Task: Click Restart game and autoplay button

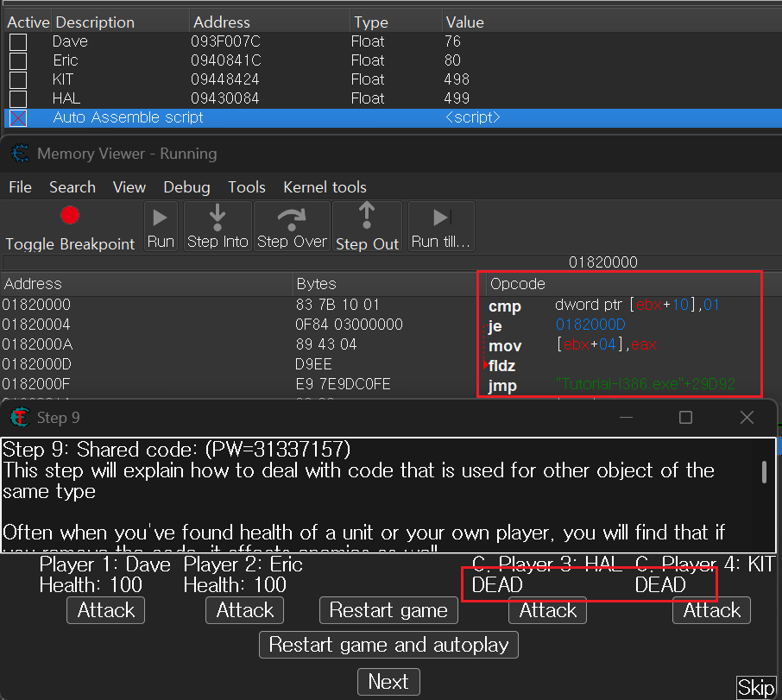Action: point(388,645)
